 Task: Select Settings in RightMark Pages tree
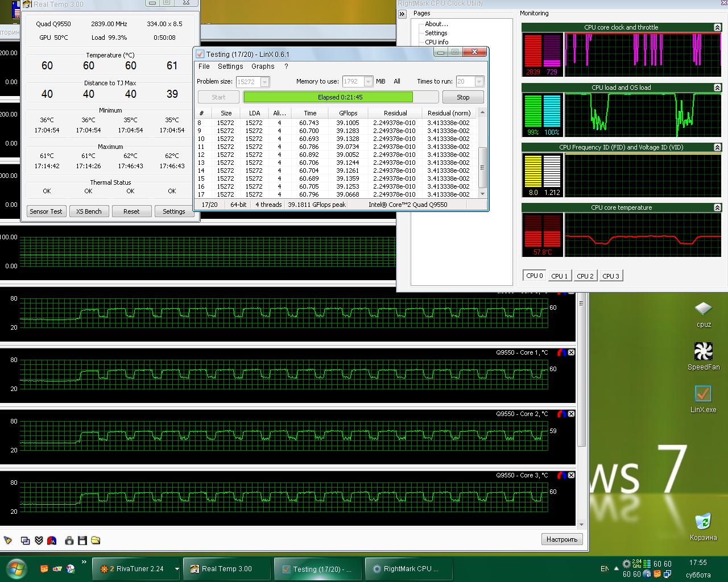point(436,33)
